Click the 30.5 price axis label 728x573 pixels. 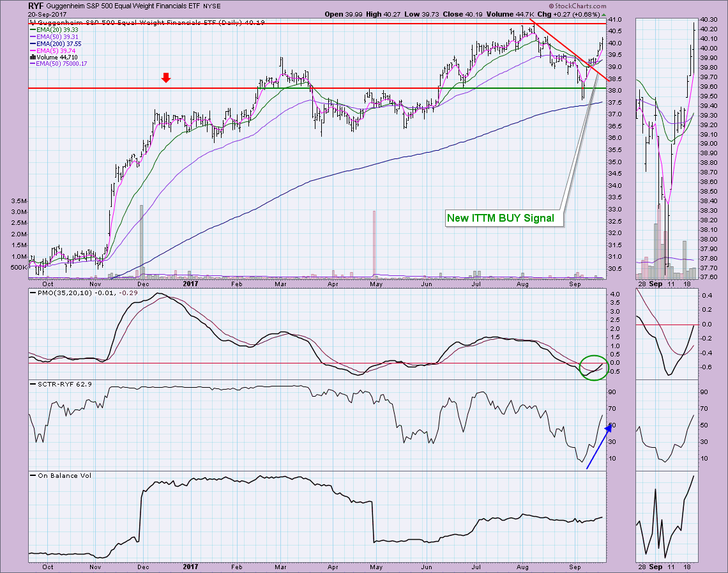pos(615,269)
